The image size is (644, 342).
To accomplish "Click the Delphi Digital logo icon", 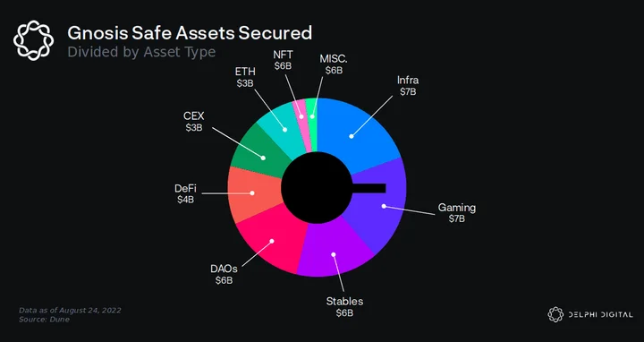I will 555,314.
